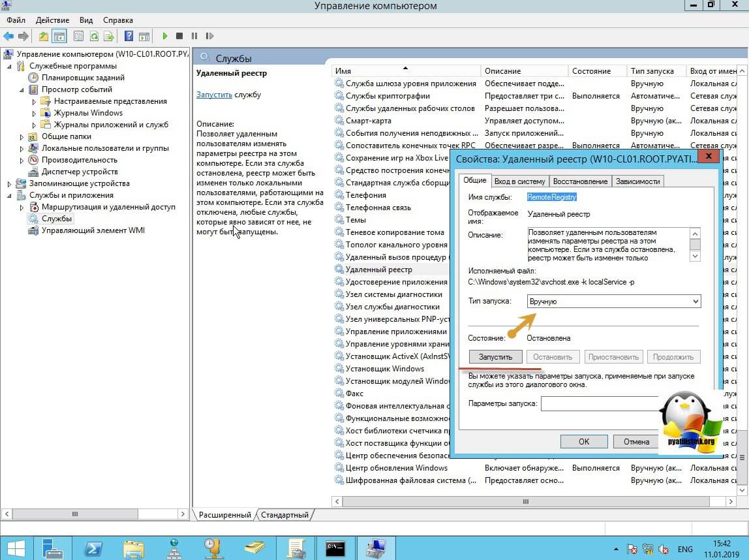Click the Pause Service toolbar icon
Viewport: 749px width, 560px height.
194,36
